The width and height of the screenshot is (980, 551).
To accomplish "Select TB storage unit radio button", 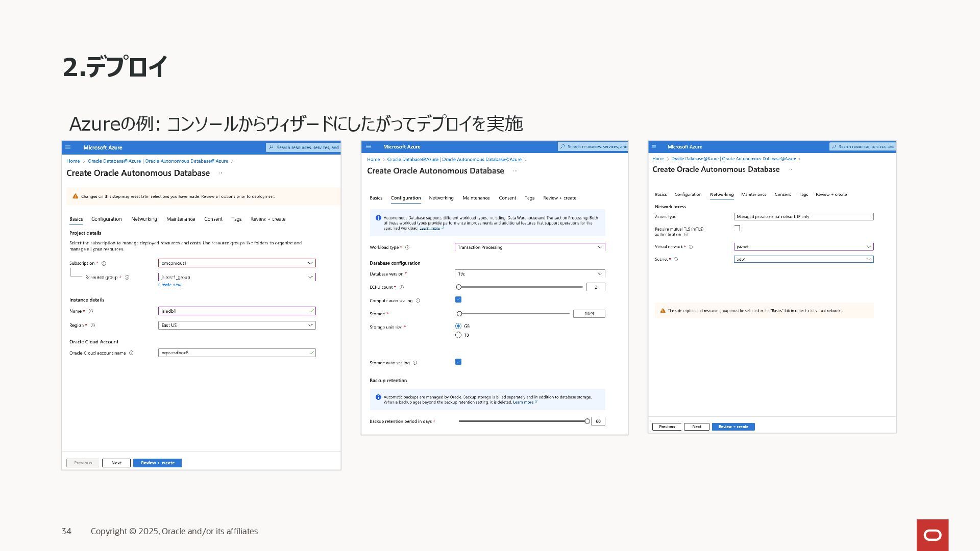I will pos(458,335).
